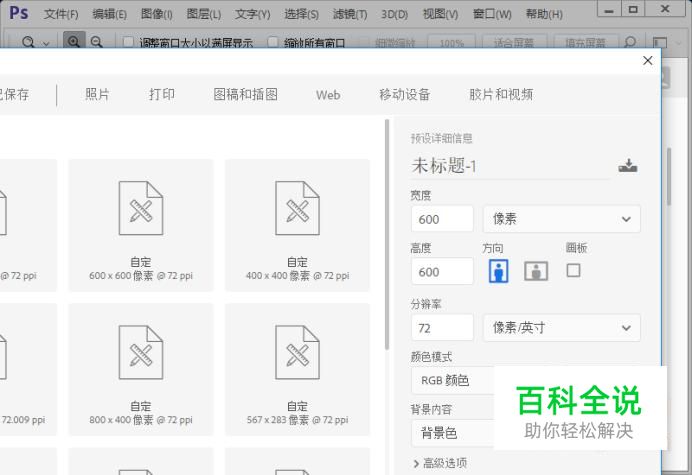Open the 文件(F) menu

pyautogui.click(x=61, y=14)
